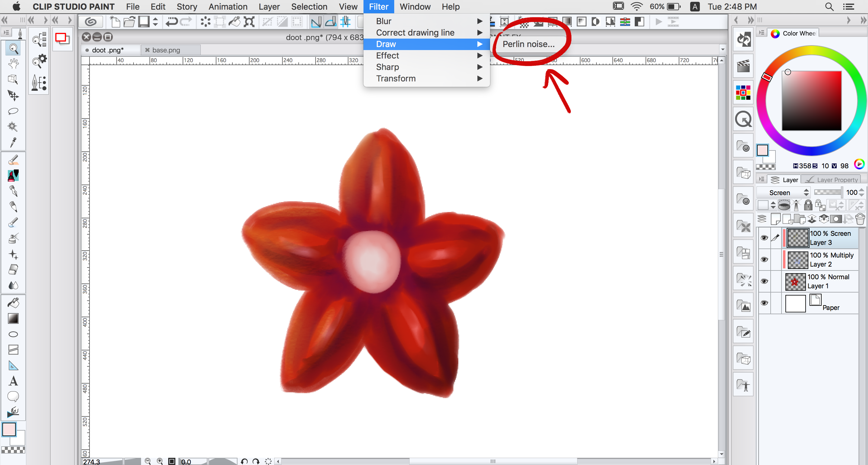Select the Ellipse figure tool
The height and width of the screenshot is (465, 868).
[x=13, y=334]
